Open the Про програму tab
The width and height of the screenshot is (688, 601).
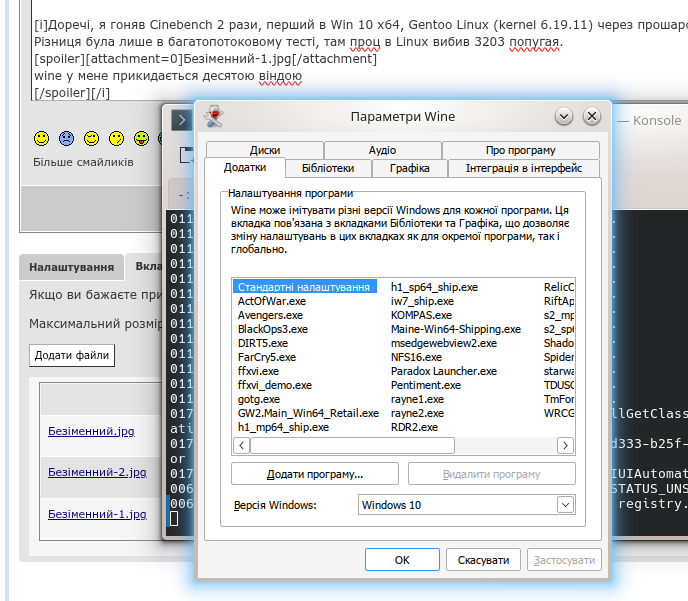point(521,150)
